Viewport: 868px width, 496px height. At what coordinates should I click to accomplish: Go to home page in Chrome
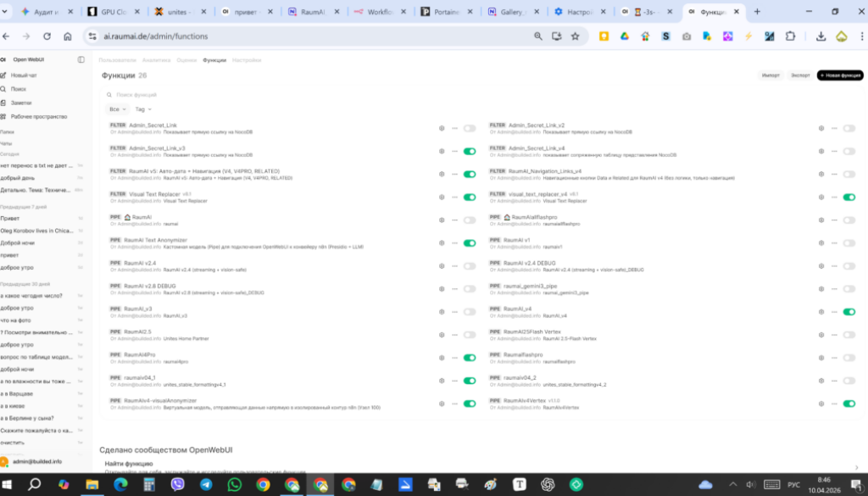point(68,36)
